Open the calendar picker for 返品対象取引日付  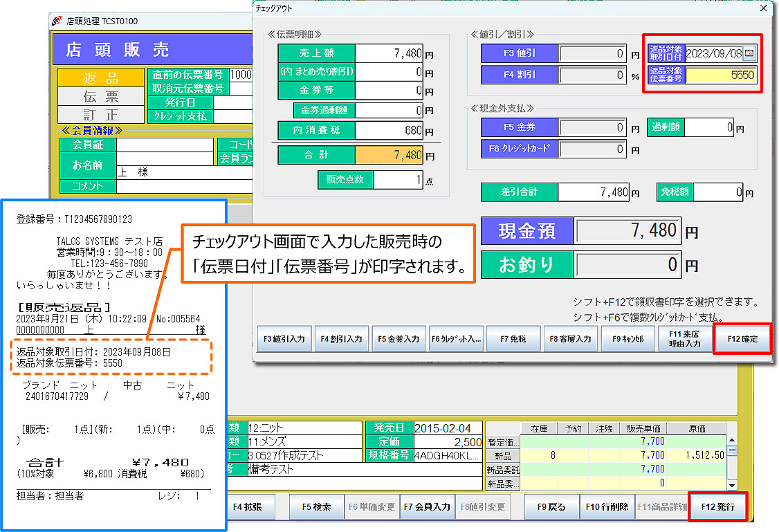point(749,53)
